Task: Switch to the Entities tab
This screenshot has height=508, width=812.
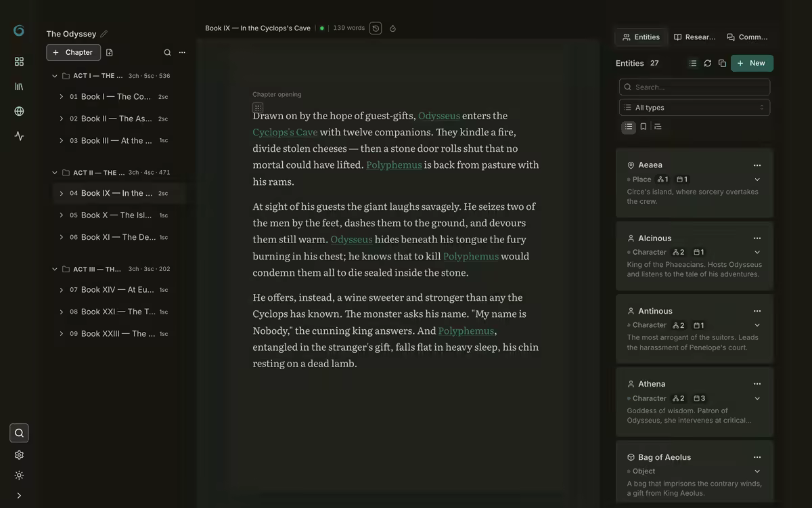Action: pos(641,37)
